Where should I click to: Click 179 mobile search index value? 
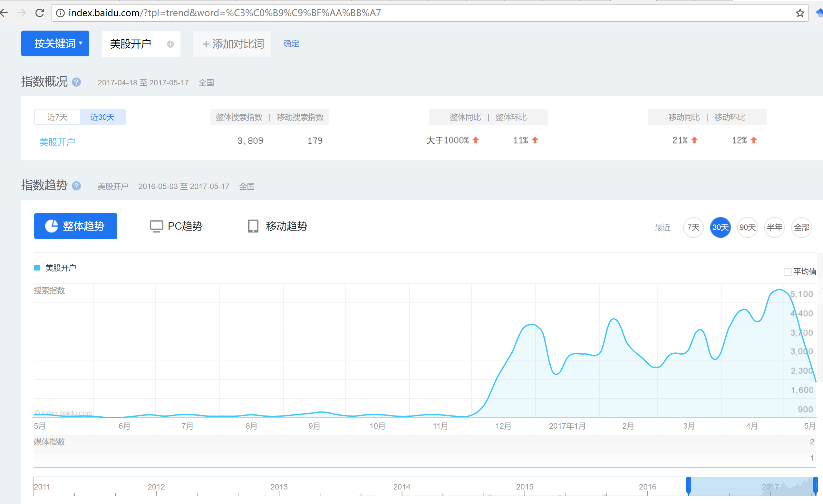click(x=315, y=141)
